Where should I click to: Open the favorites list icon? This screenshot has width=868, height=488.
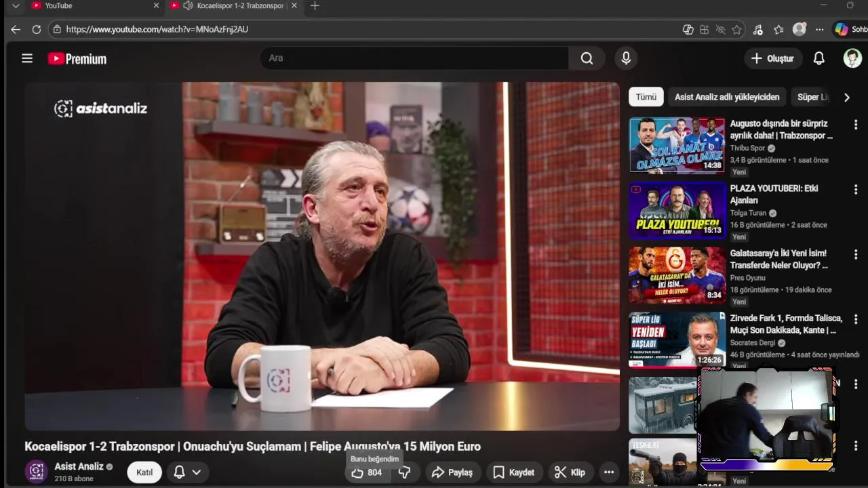click(x=778, y=29)
